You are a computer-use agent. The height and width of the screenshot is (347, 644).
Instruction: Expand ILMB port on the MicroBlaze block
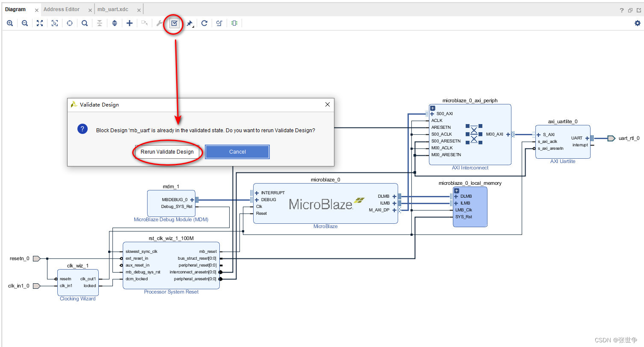tap(394, 203)
